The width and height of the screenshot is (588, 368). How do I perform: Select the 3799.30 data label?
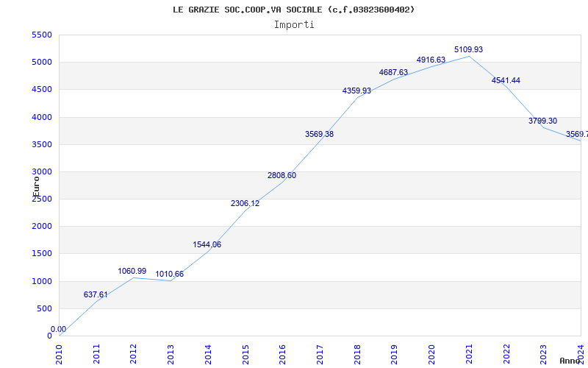[x=542, y=121]
